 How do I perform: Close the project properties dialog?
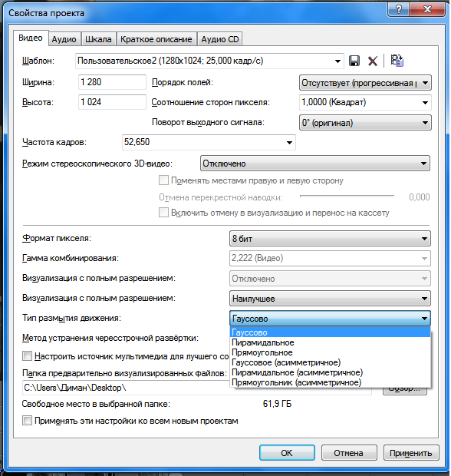pyautogui.click(x=427, y=10)
